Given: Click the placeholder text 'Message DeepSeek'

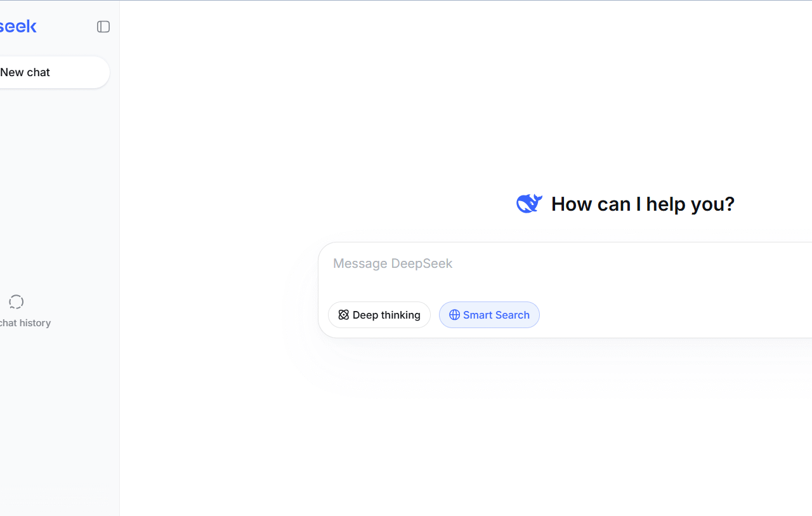Looking at the screenshot, I should pos(393,263).
